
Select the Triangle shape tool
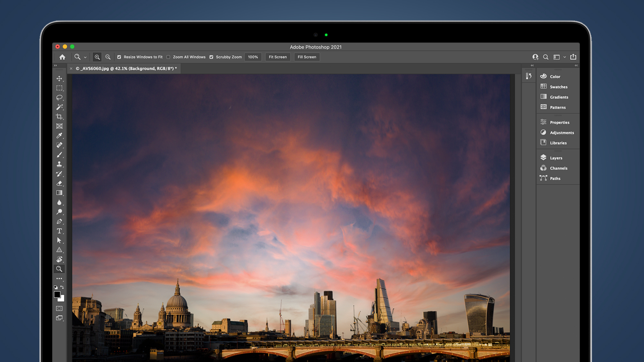click(59, 250)
